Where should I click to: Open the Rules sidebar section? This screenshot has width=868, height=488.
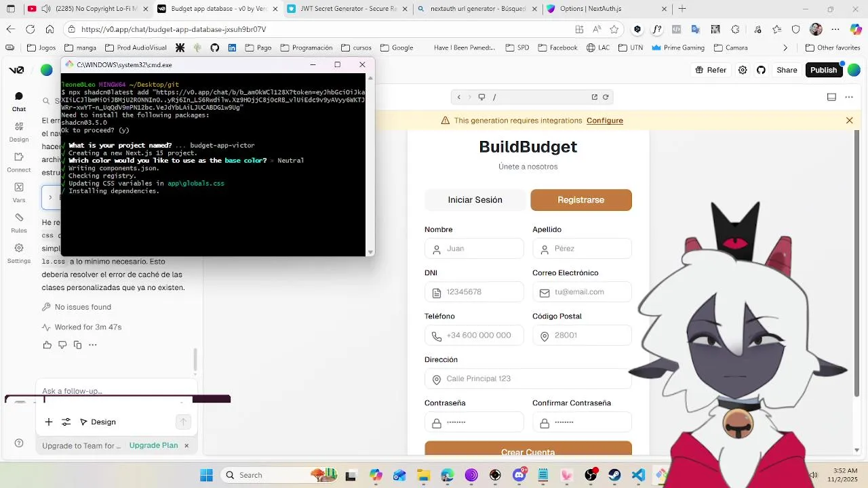[x=19, y=224]
